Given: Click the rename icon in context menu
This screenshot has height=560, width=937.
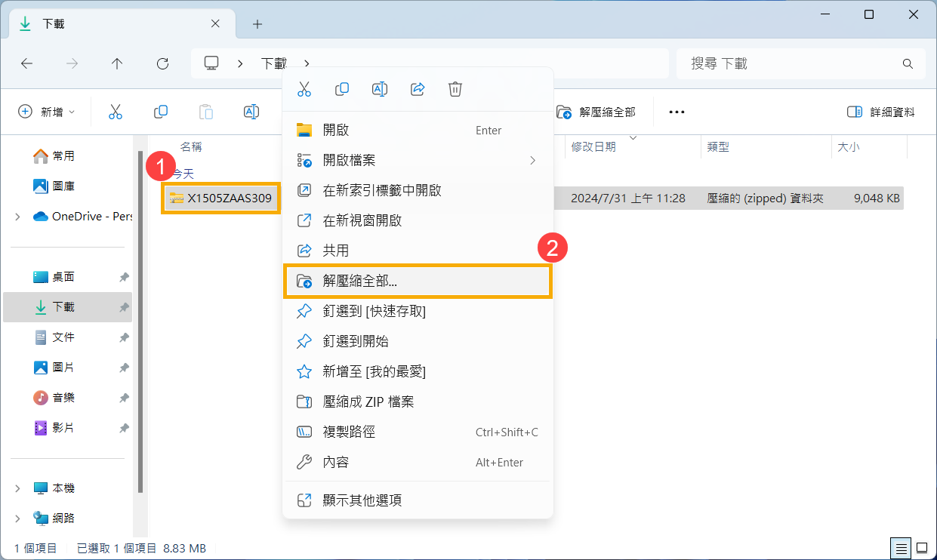Looking at the screenshot, I should point(380,89).
